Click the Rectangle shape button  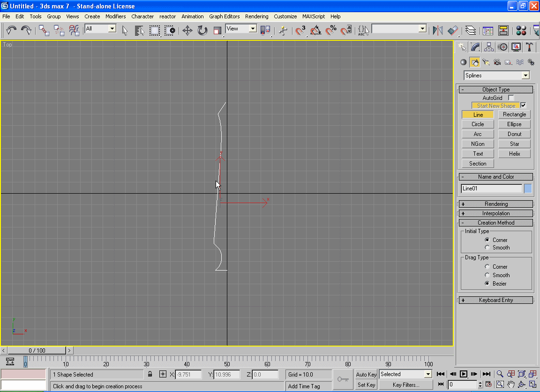(514, 114)
